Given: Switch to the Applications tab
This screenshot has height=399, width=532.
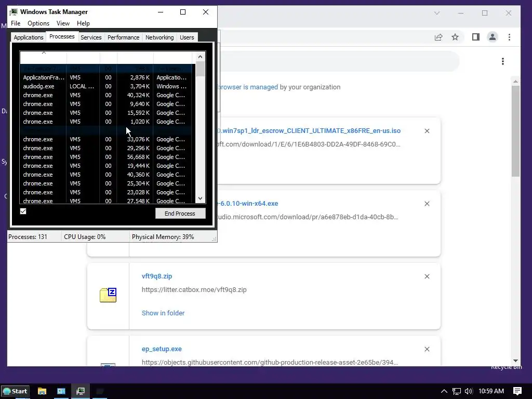Looking at the screenshot, I should tap(29, 37).
